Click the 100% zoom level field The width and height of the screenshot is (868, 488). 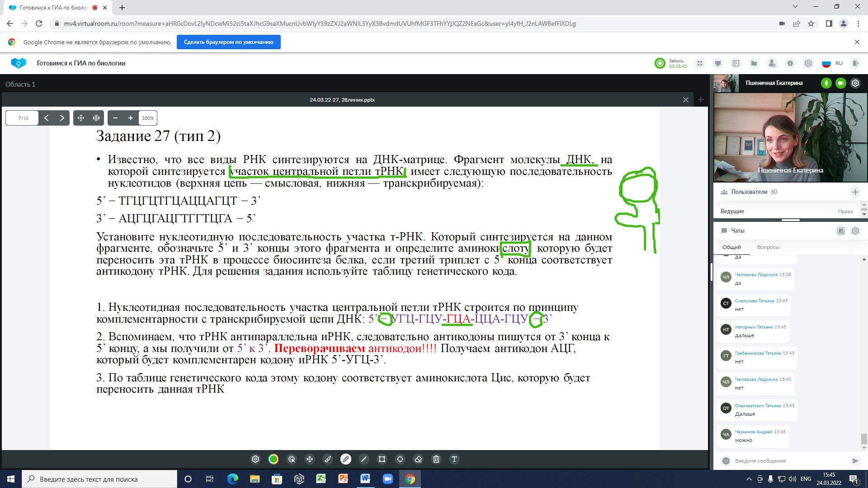pyautogui.click(x=148, y=118)
